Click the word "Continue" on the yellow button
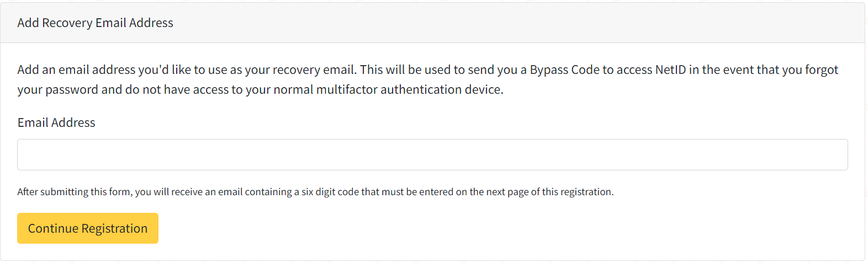868x263 pixels. point(53,228)
